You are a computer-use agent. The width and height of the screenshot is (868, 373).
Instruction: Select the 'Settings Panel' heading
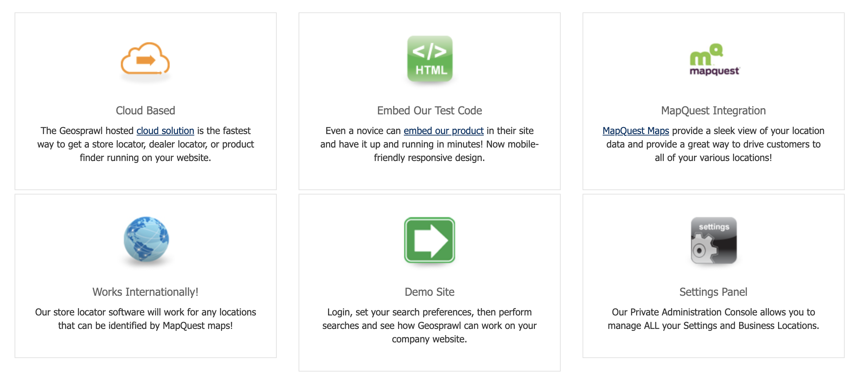pos(713,292)
